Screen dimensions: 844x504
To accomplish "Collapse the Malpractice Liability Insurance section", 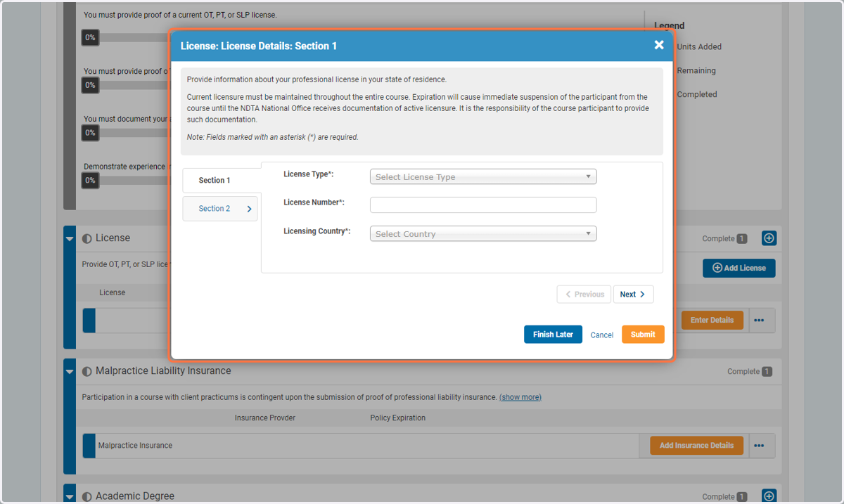I will (70, 371).
